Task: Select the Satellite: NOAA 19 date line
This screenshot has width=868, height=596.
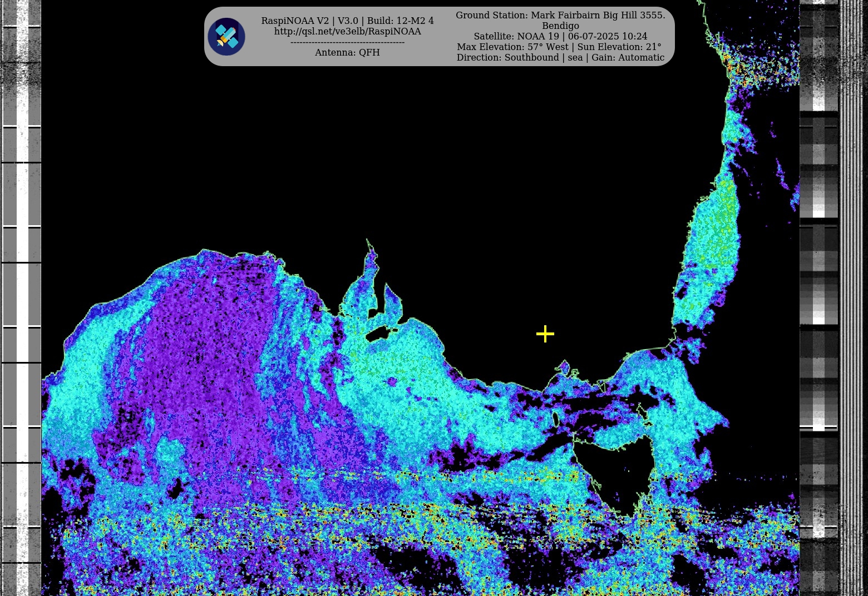Action: tap(560, 36)
